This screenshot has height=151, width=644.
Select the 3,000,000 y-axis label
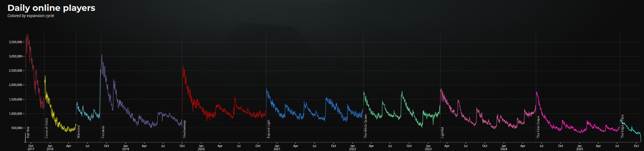[15, 56]
